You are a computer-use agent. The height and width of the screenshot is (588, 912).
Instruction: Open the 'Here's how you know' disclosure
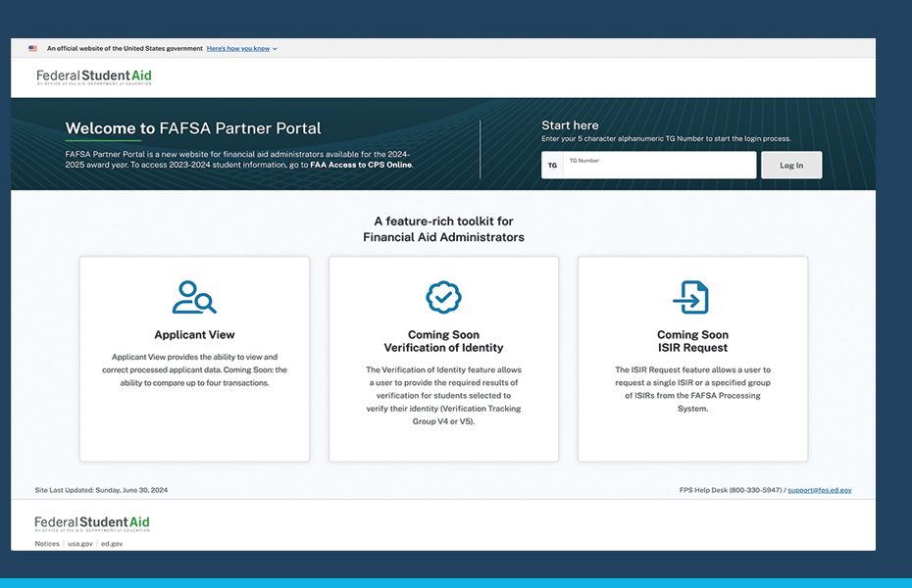pyautogui.click(x=237, y=47)
